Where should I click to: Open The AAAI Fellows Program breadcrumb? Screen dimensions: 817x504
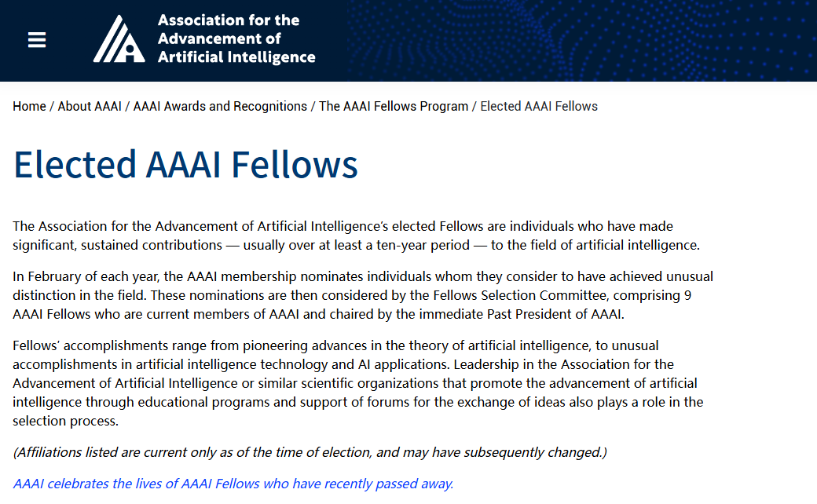(393, 106)
